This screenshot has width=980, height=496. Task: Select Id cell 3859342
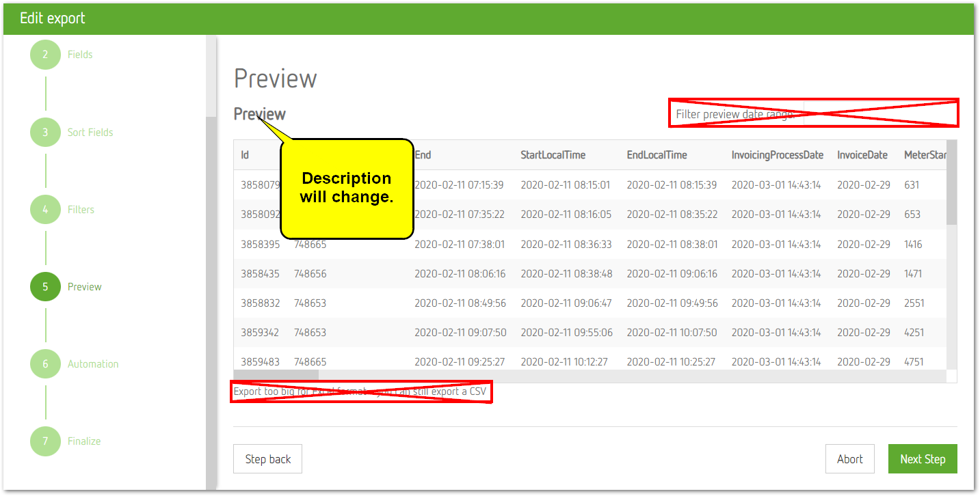pos(260,332)
